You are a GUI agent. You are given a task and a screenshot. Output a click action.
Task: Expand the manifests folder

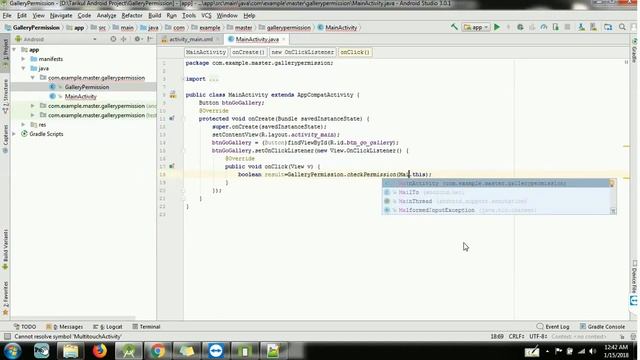tap(23, 59)
